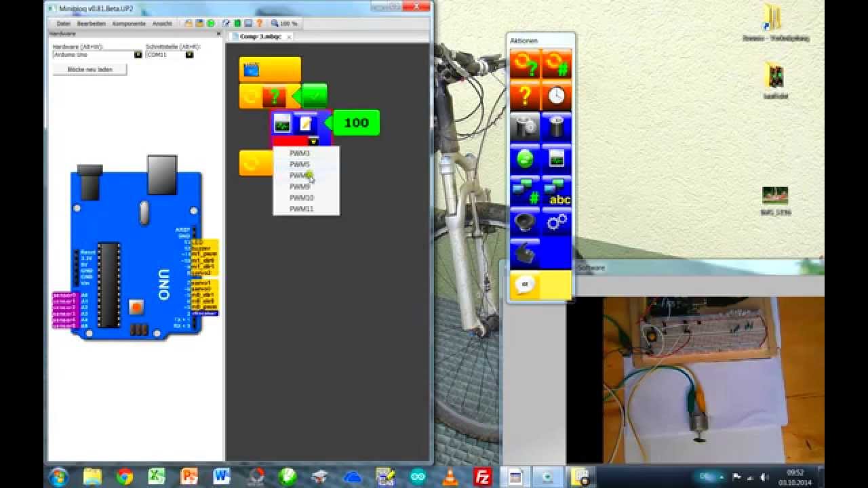This screenshot has height=488, width=868.
Task: Open the pin selector arrow on analogWrite block
Action: (x=313, y=142)
